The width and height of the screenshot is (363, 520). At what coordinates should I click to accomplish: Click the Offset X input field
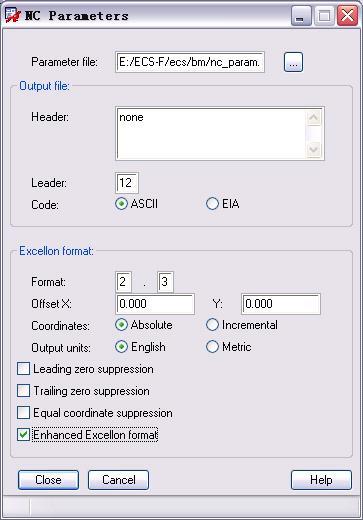click(x=155, y=304)
